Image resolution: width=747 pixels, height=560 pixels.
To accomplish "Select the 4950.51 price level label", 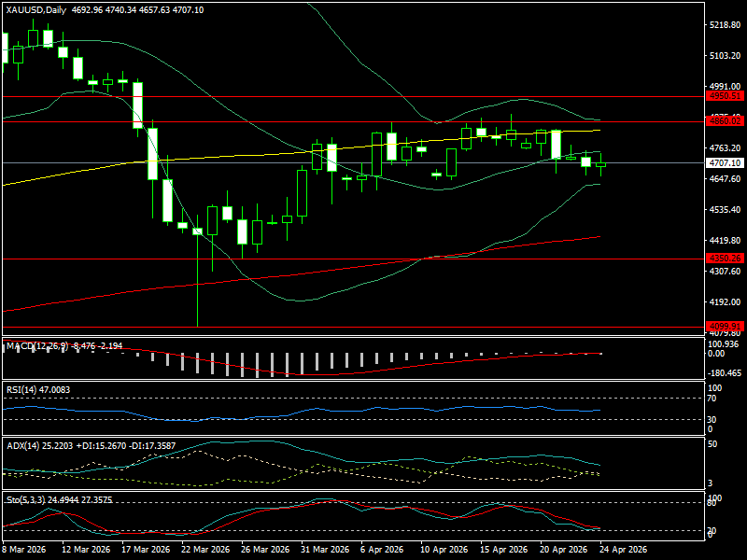I will point(725,95).
